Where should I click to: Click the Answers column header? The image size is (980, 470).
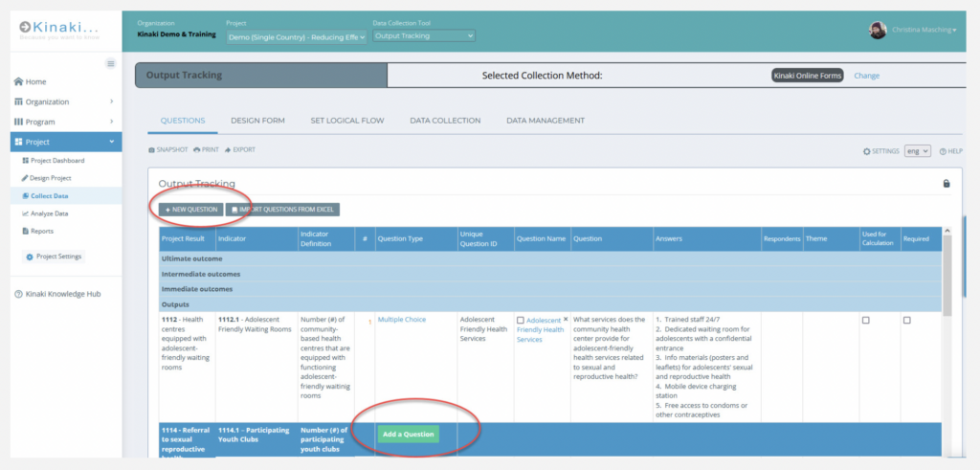pos(706,238)
